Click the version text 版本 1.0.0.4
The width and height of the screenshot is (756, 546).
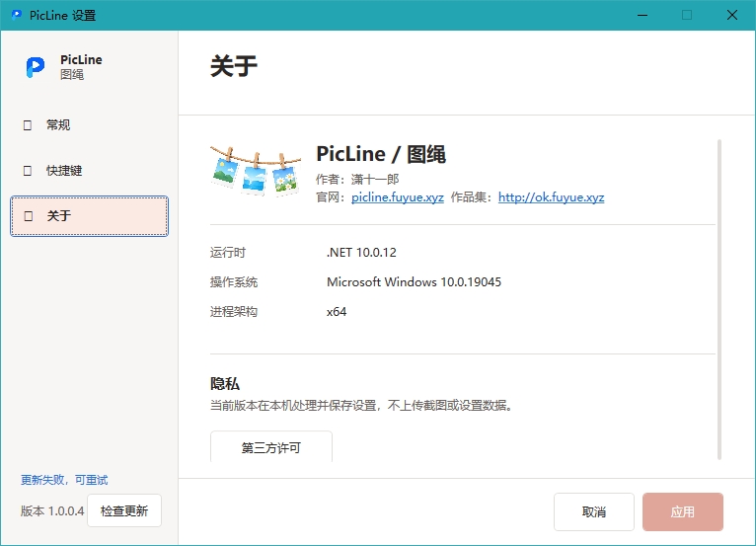pyautogui.click(x=52, y=511)
